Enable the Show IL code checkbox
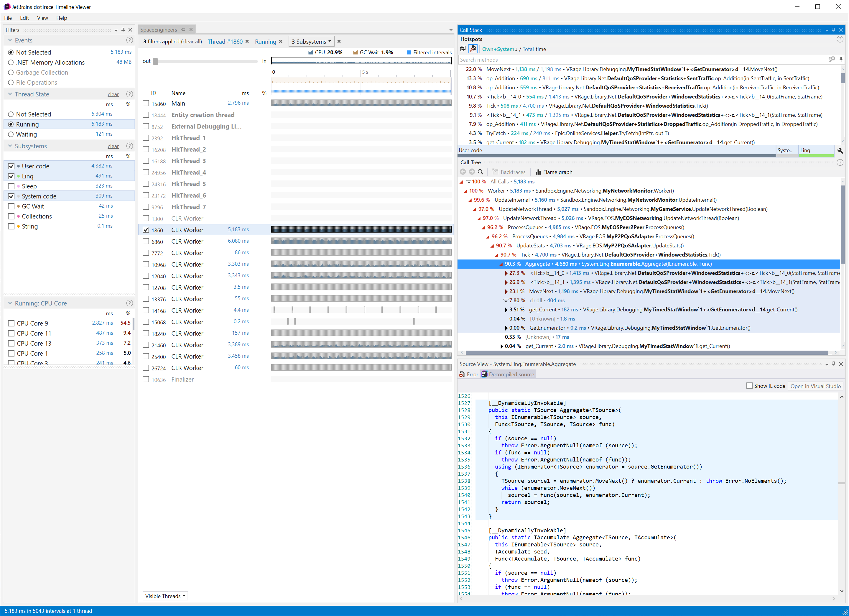 (749, 386)
